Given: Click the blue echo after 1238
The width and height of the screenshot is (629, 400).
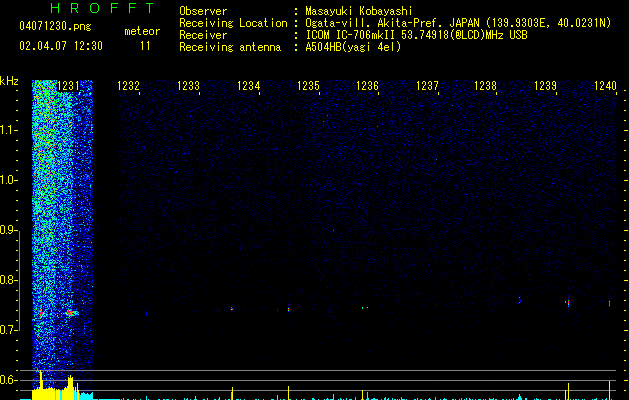Looking at the screenshot, I should (520, 300).
